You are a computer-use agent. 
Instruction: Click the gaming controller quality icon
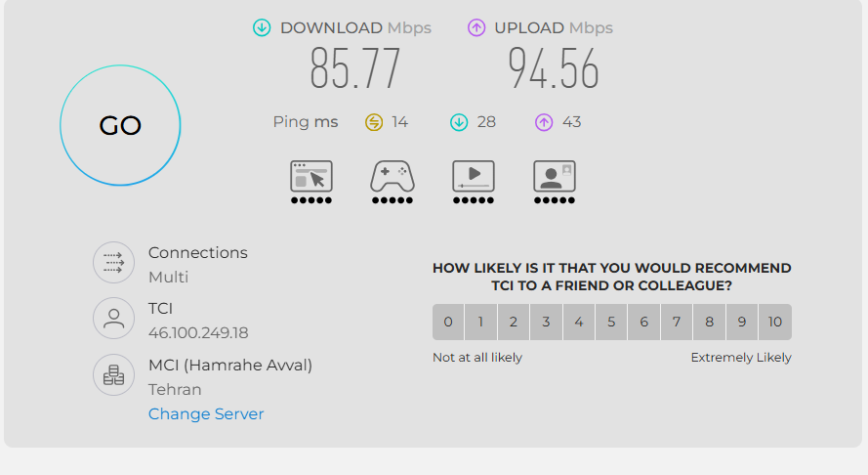coord(393,176)
